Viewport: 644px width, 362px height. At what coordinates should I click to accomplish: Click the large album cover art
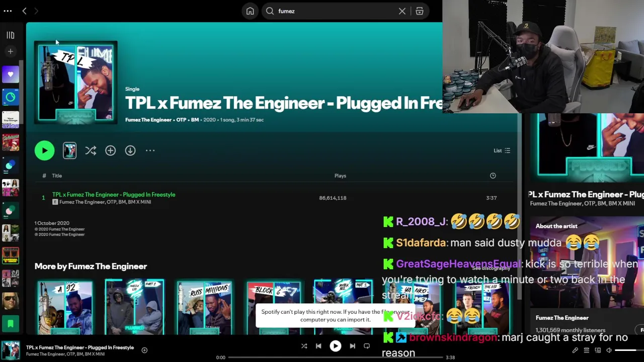(x=76, y=82)
